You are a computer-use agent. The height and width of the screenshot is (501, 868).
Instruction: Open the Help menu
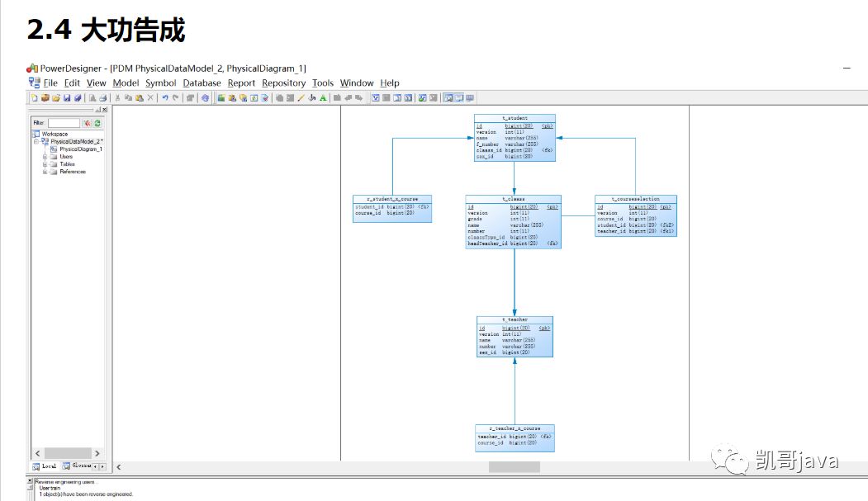390,83
